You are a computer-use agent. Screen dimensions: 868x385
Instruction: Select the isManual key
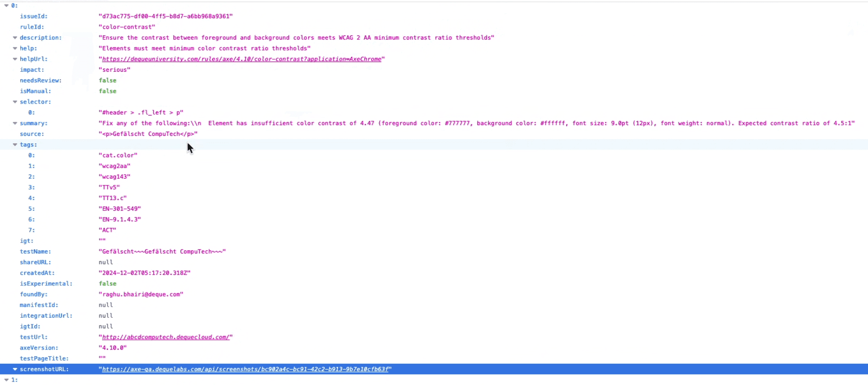35,91
